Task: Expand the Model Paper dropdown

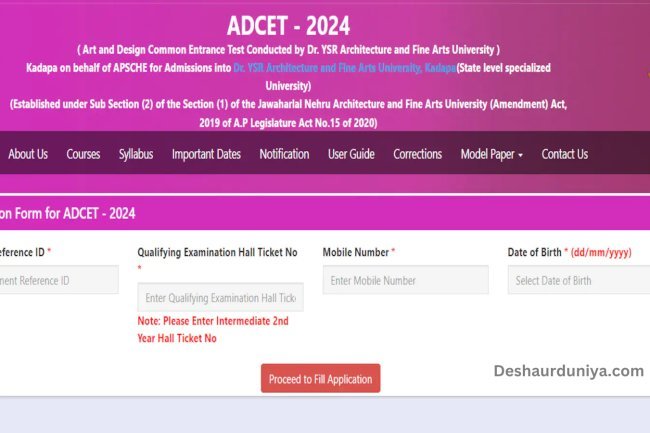Action: pyautogui.click(x=492, y=154)
